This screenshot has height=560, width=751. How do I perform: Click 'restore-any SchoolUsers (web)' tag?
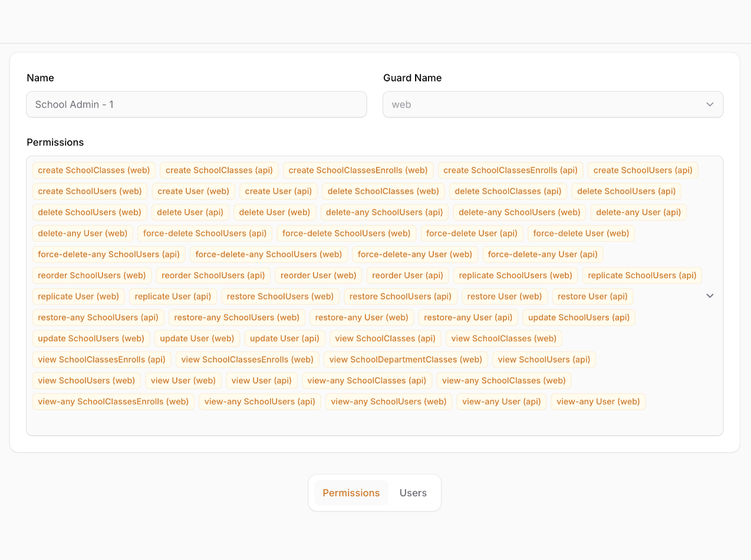coord(236,317)
